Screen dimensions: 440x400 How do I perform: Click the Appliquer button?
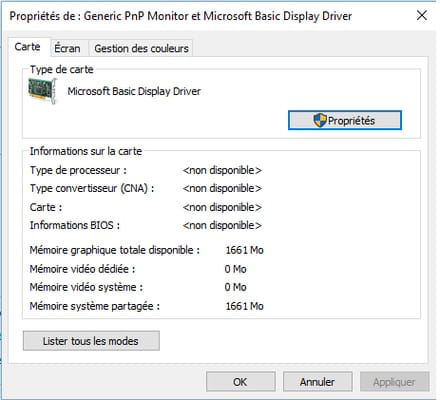pos(394,382)
